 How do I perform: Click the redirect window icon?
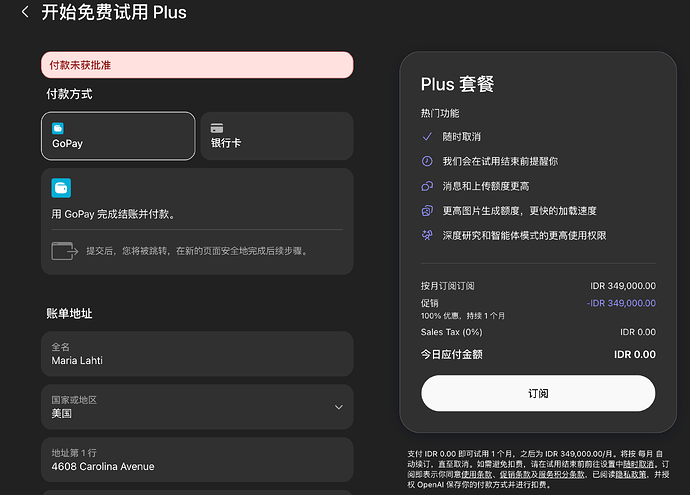(x=65, y=251)
